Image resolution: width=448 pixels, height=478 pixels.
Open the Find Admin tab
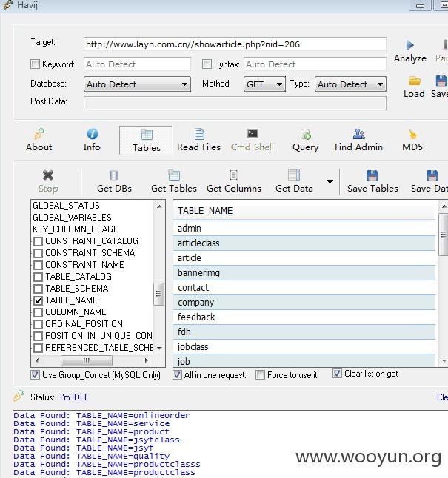point(358,141)
